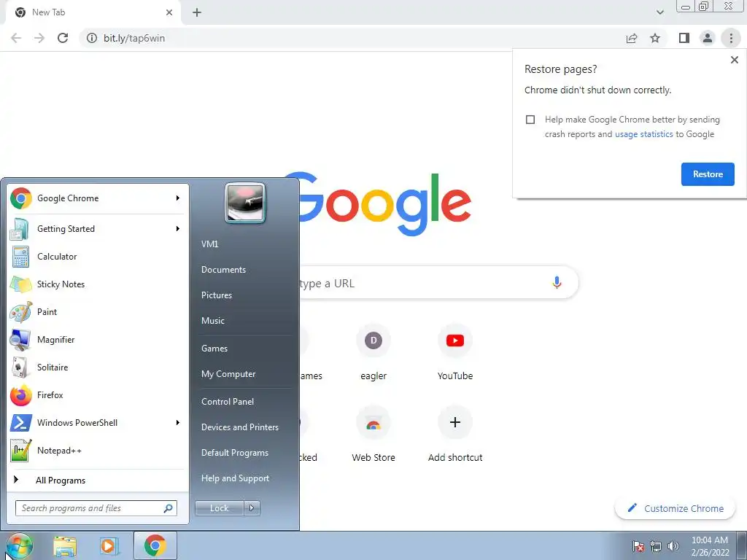Open volume speaker icon in tray
The image size is (747, 560).
coord(673,546)
